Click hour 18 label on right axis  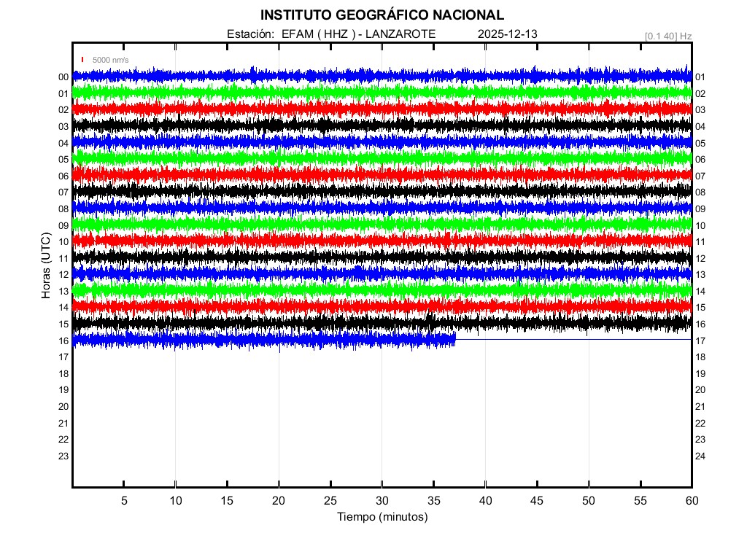[700, 357]
